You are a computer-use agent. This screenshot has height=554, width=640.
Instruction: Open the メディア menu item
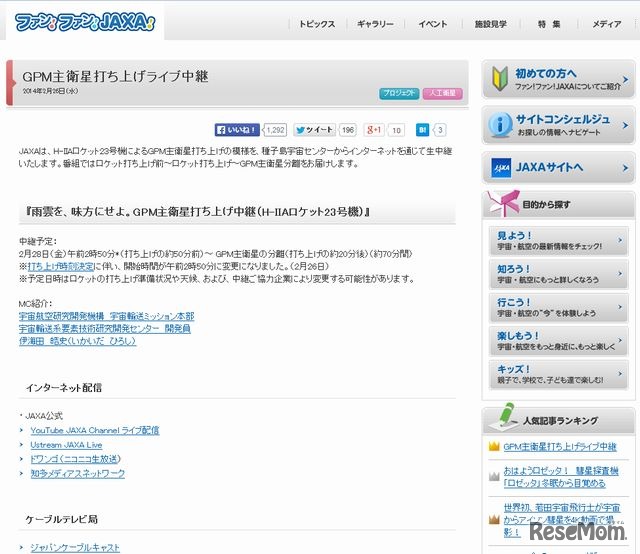click(607, 24)
